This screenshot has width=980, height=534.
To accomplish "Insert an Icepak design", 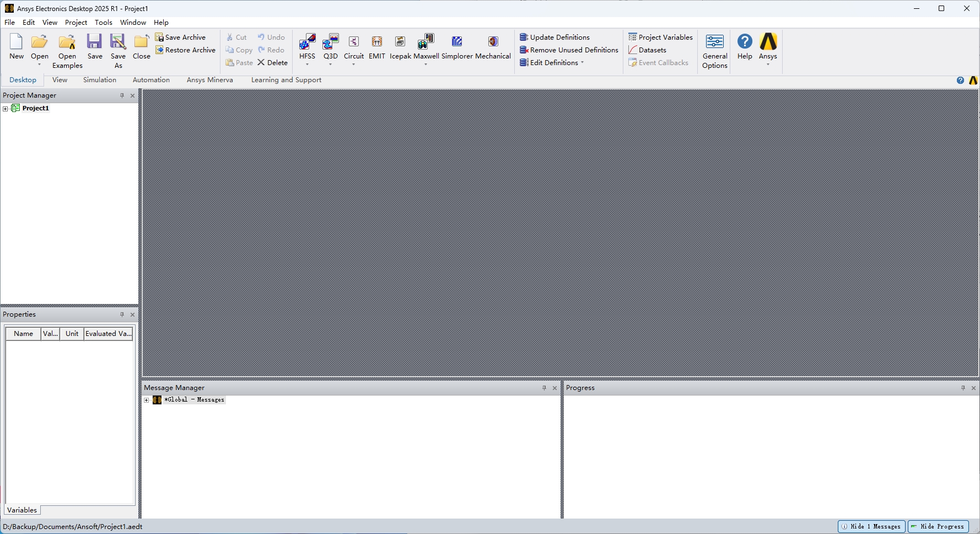I will [400, 42].
